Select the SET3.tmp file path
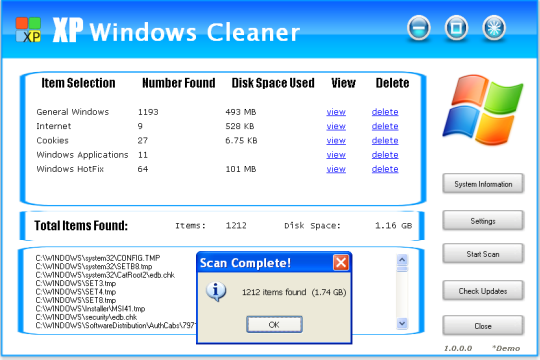540x360 pixels. pos(76,283)
